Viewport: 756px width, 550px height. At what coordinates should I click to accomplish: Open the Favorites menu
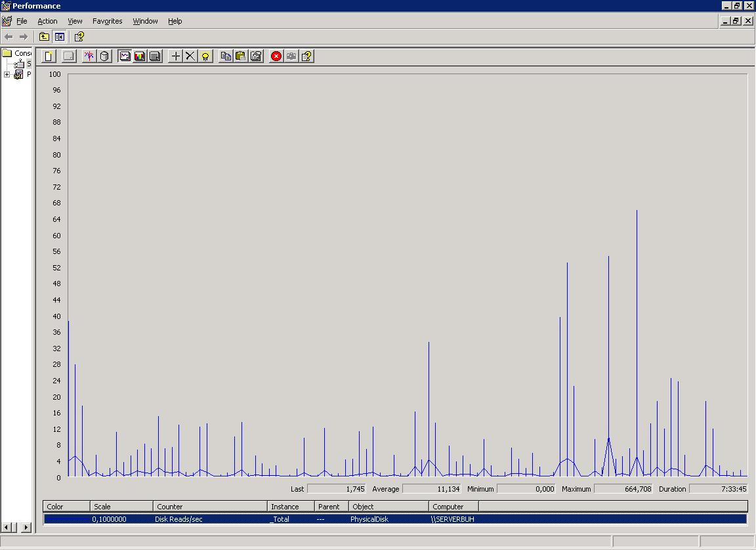point(107,21)
